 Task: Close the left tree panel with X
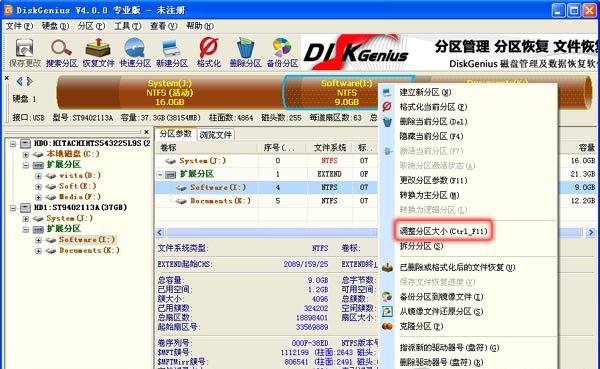click(147, 132)
